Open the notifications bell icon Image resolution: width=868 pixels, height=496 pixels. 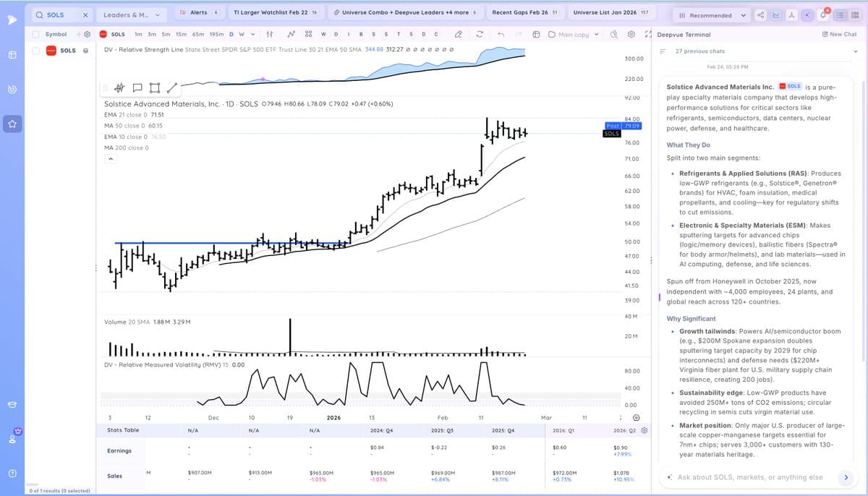[824, 14]
